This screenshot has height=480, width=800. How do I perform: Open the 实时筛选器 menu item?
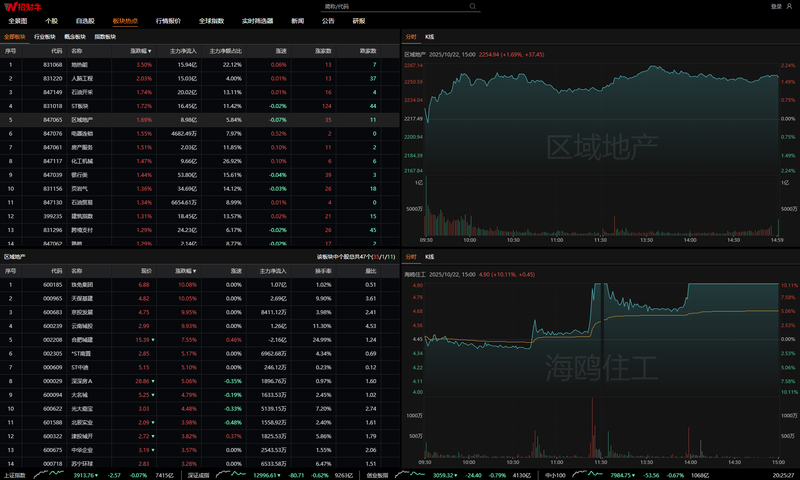pyautogui.click(x=258, y=21)
